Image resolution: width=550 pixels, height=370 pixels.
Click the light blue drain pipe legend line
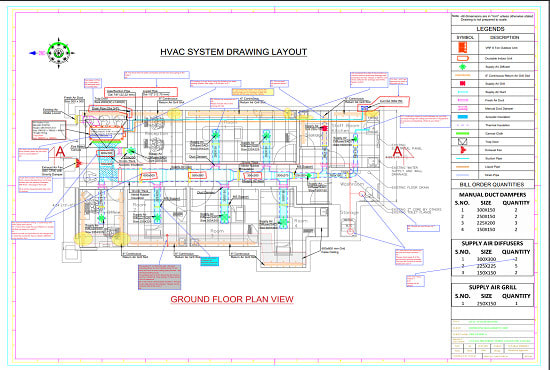pyautogui.click(x=463, y=175)
